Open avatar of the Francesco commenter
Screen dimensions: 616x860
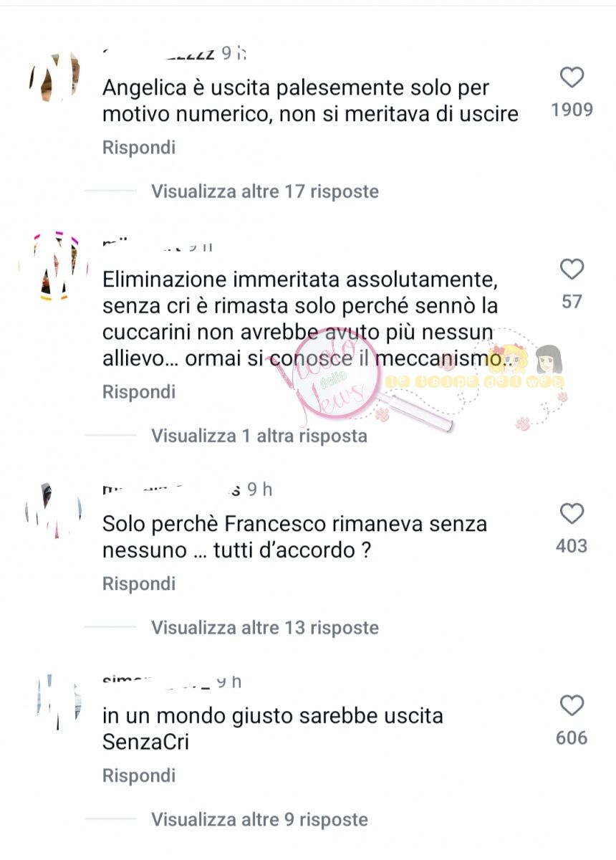click(x=54, y=510)
